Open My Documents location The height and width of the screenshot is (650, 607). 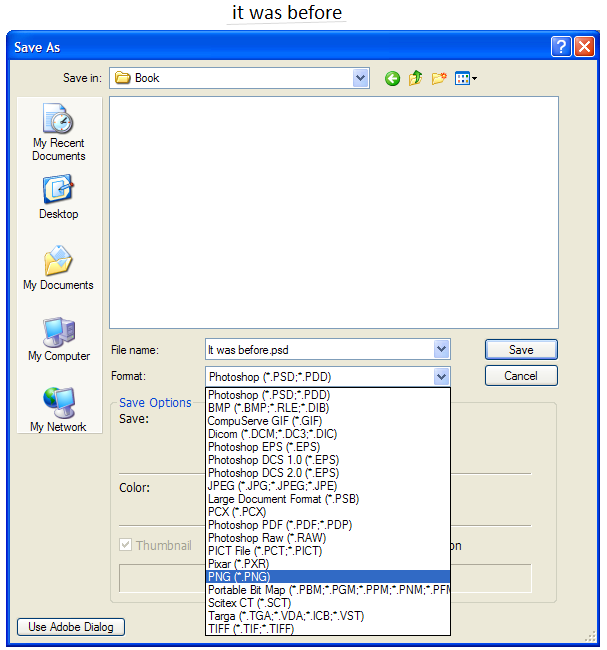coord(59,267)
